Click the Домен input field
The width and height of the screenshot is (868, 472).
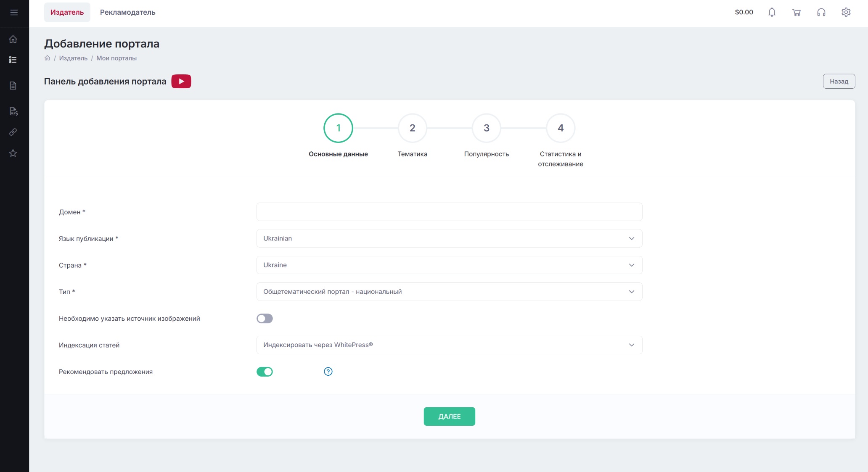click(x=449, y=212)
